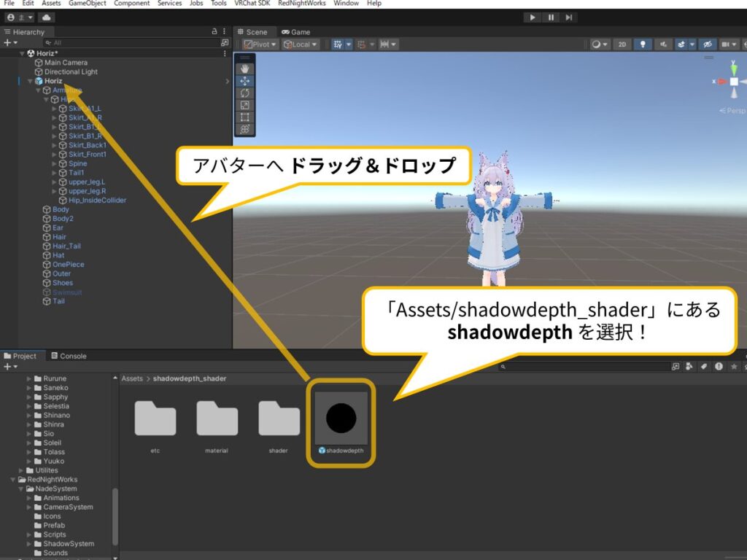Select the shadowdepth prefab thumbnail
The image size is (747, 560).
[341, 418]
